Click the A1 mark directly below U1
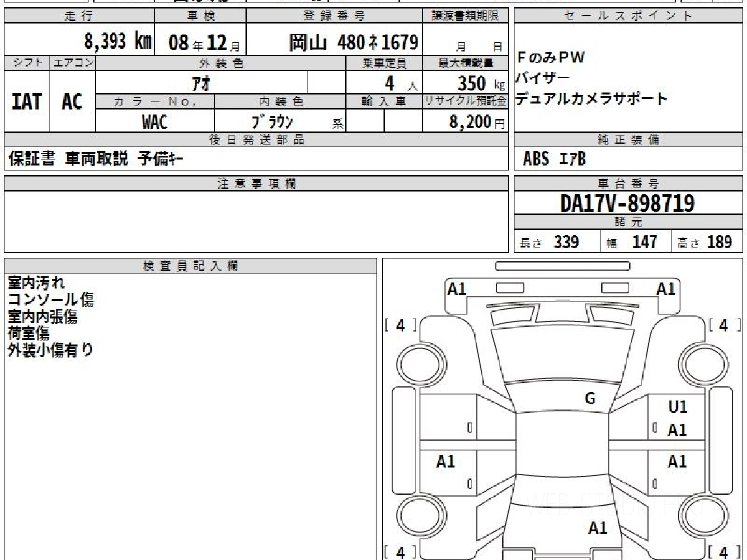Viewport: 747px width, 560px height. tap(677, 430)
